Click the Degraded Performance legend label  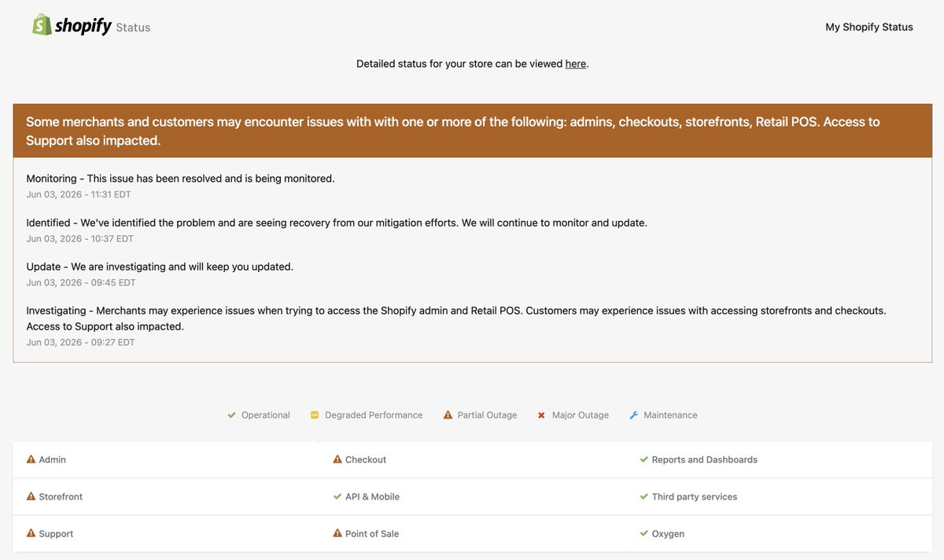374,414
